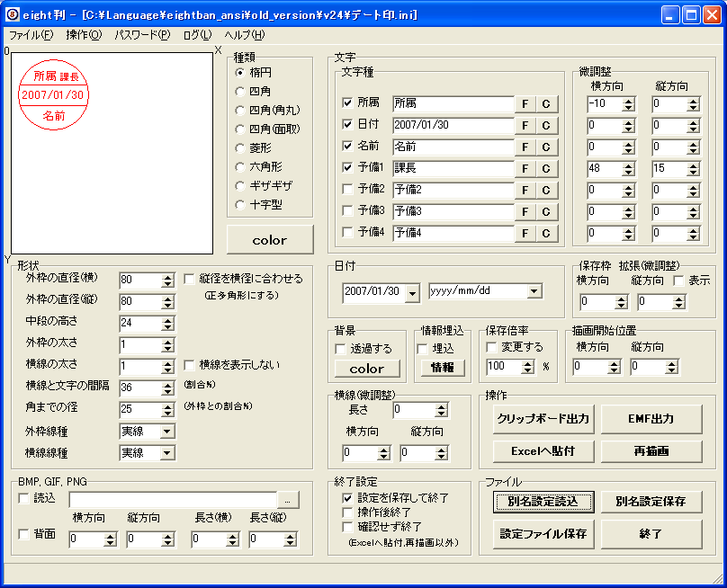Viewport: 727px width, 588px height.
Task: Click the eight判 app icon in title bar
Action: (x=12, y=14)
